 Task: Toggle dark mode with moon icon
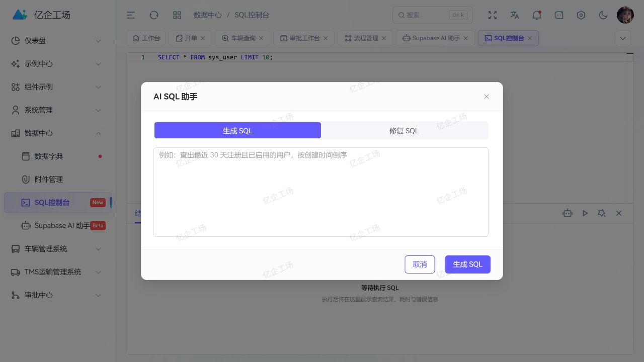(x=603, y=15)
